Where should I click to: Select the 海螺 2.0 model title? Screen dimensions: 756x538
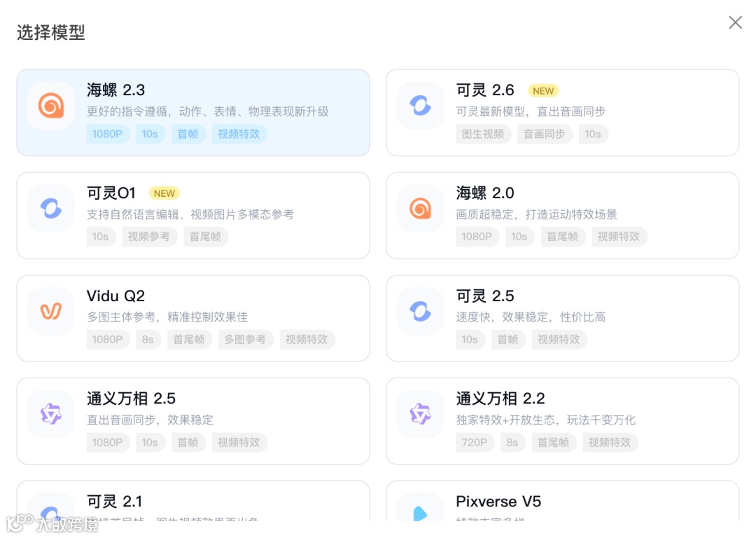[485, 193]
